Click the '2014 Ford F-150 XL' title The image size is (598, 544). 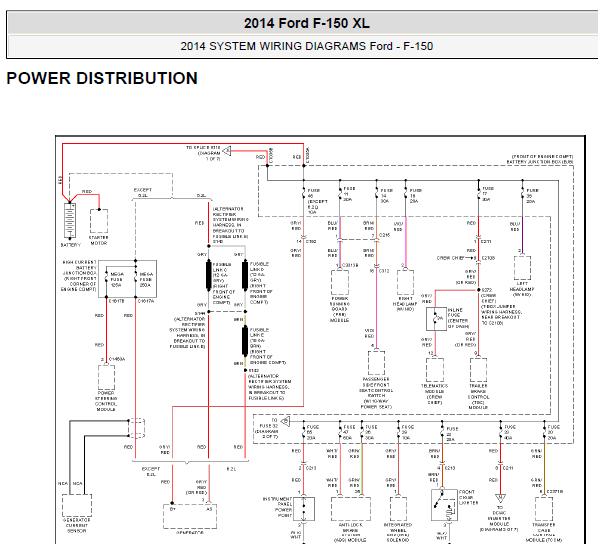pyautogui.click(x=307, y=23)
